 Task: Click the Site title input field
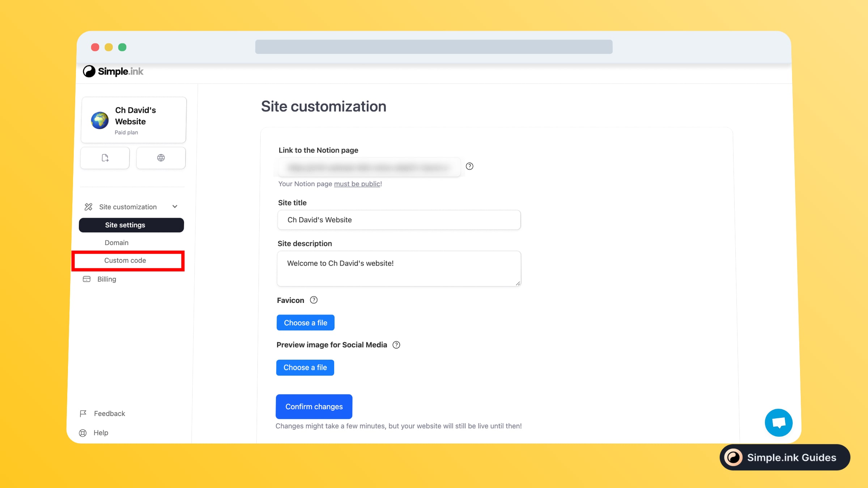pos(398,219)
